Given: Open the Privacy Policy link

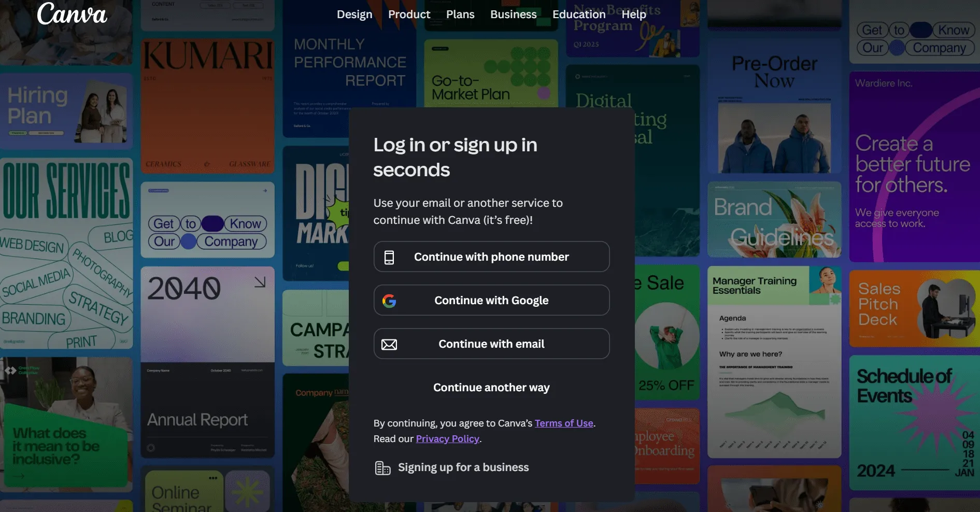Looking at the screenshot, I should click(x=448, y=439).
